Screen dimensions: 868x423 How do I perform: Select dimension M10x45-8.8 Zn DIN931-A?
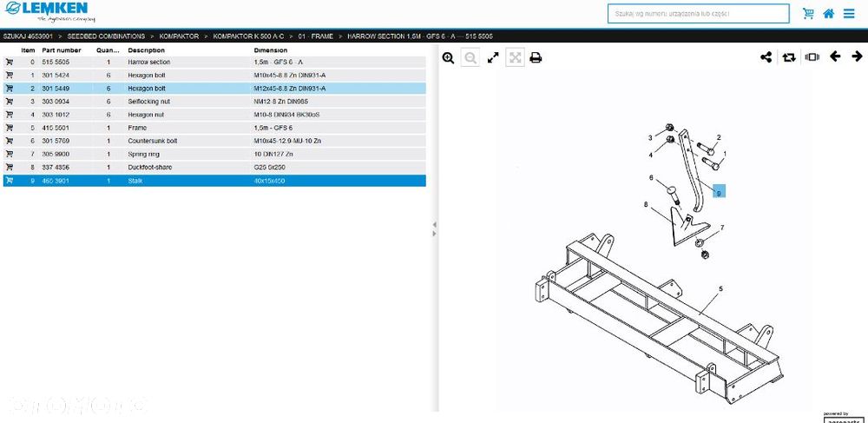point(290,75)
